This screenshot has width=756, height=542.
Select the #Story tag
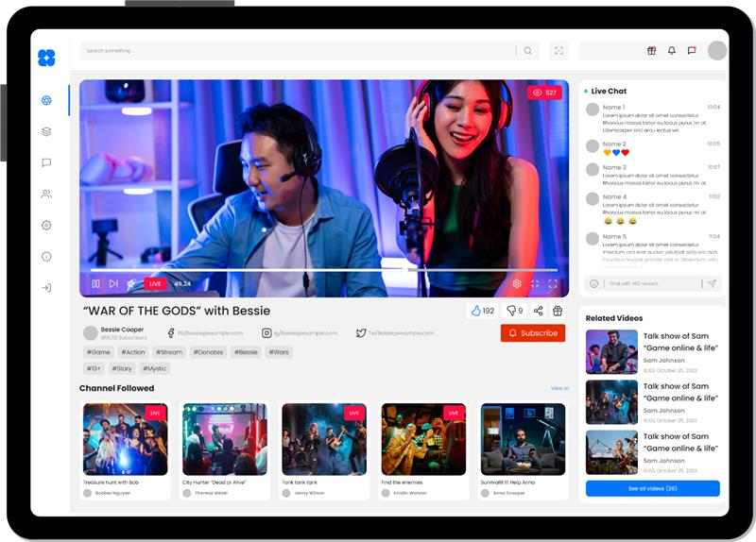click(x=122, y=368)
